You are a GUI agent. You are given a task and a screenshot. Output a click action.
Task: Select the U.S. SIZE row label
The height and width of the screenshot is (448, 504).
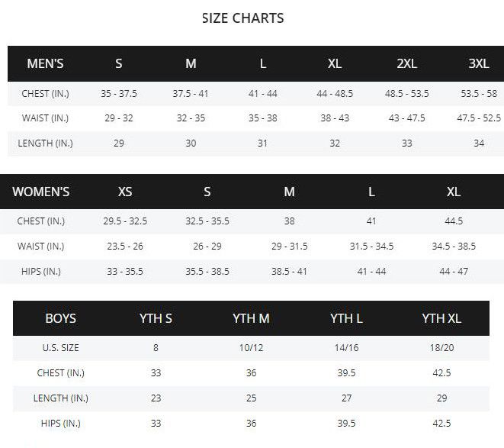point(61,348)
